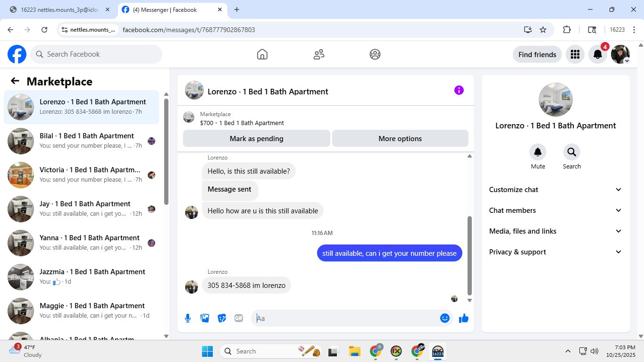
Task: Search in conversation magnifier icon
Action: click(x=572, y=152)
